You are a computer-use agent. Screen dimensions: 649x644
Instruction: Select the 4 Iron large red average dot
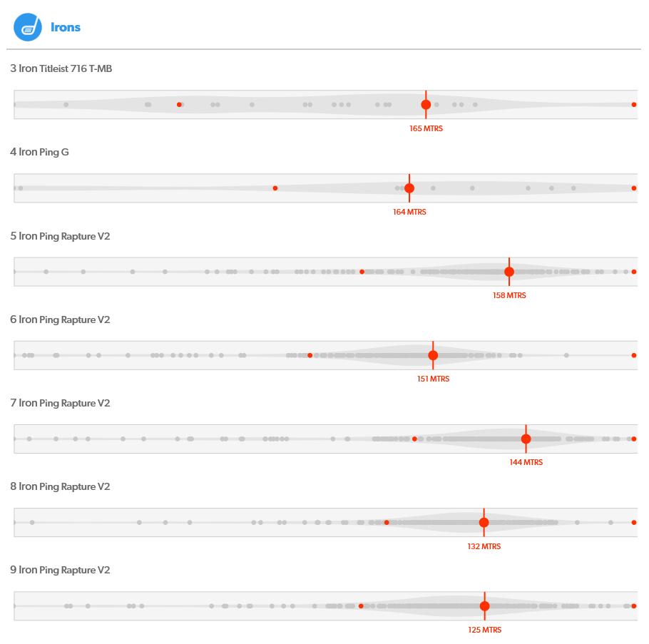click(x=409, y=188)
